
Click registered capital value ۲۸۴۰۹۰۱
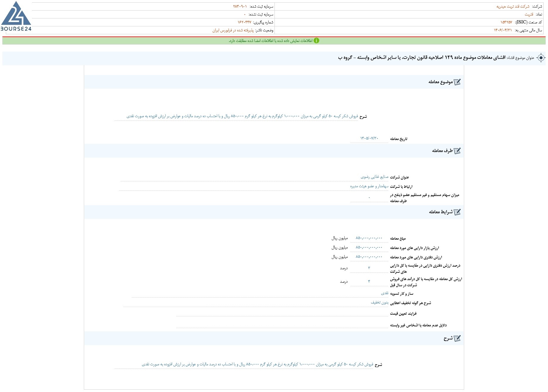click(x=240, y=6)
